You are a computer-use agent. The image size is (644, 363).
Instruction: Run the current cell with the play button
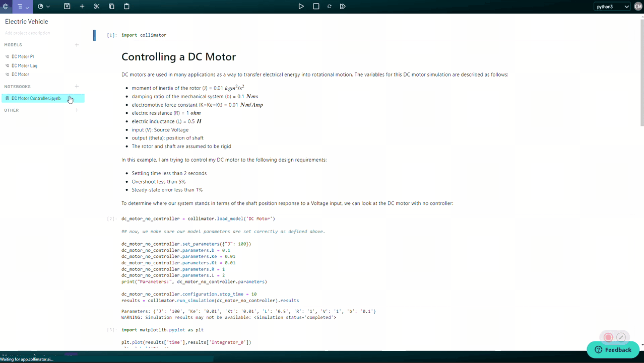coord(301,6)
